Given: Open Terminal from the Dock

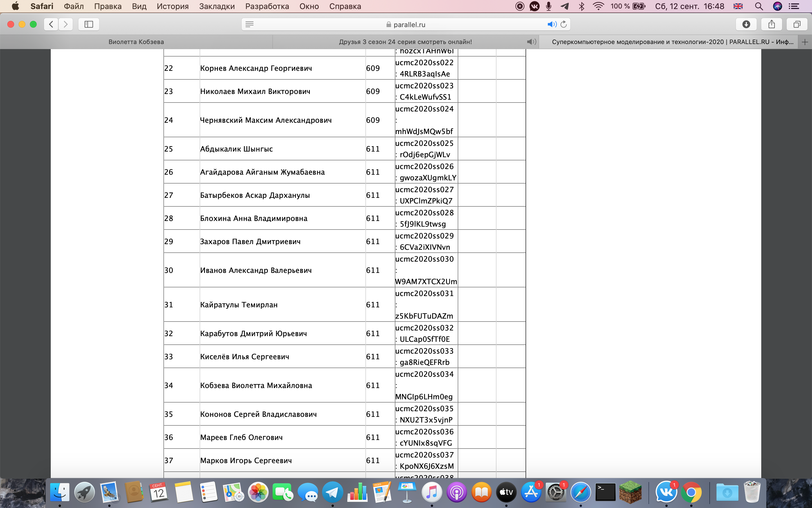Looking at the screenshot, I should [x=606, y=492].
